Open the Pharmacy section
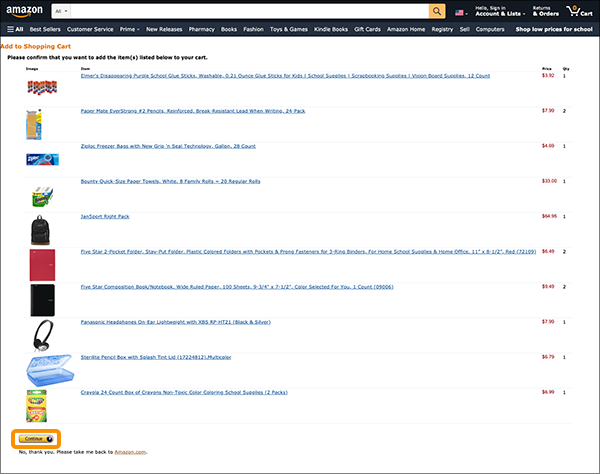The width and height of the screenshot is (600, 474). coord(202,29)
